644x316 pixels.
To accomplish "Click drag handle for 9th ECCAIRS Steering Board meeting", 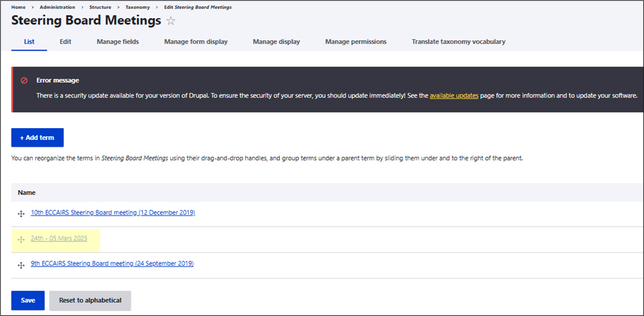I will (x=21, y=264).
